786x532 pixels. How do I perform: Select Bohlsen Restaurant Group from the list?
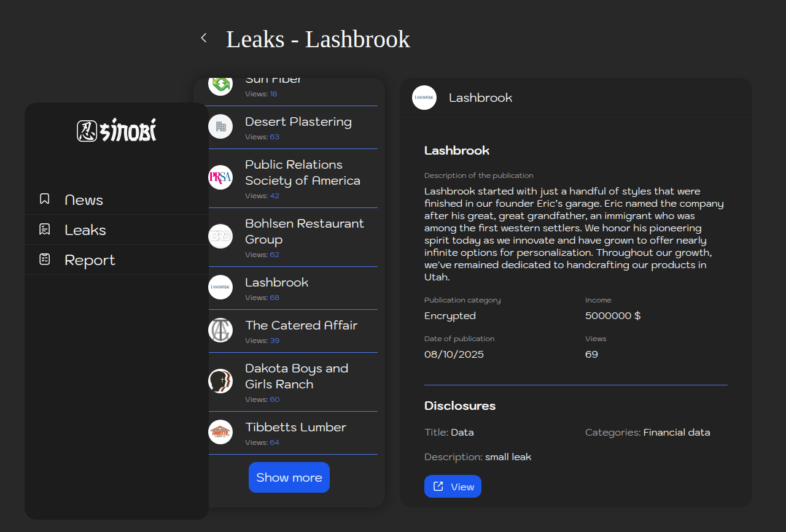click(304, 231)
